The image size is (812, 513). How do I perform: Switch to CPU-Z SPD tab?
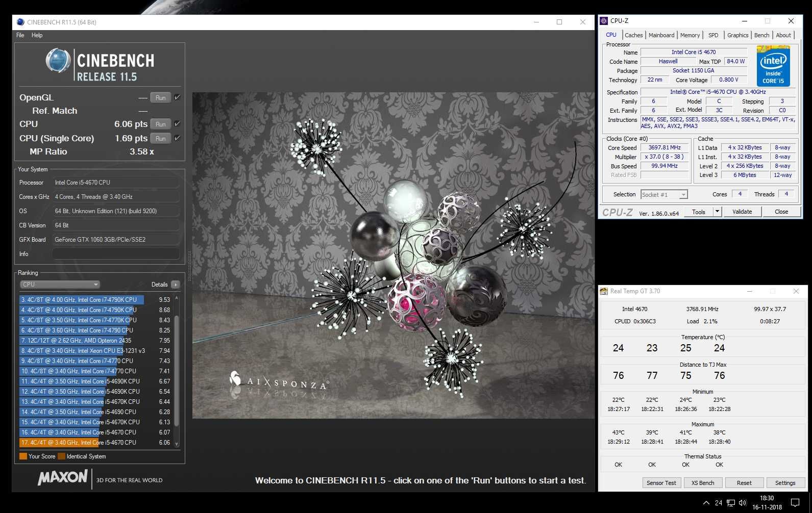(713, 35)
